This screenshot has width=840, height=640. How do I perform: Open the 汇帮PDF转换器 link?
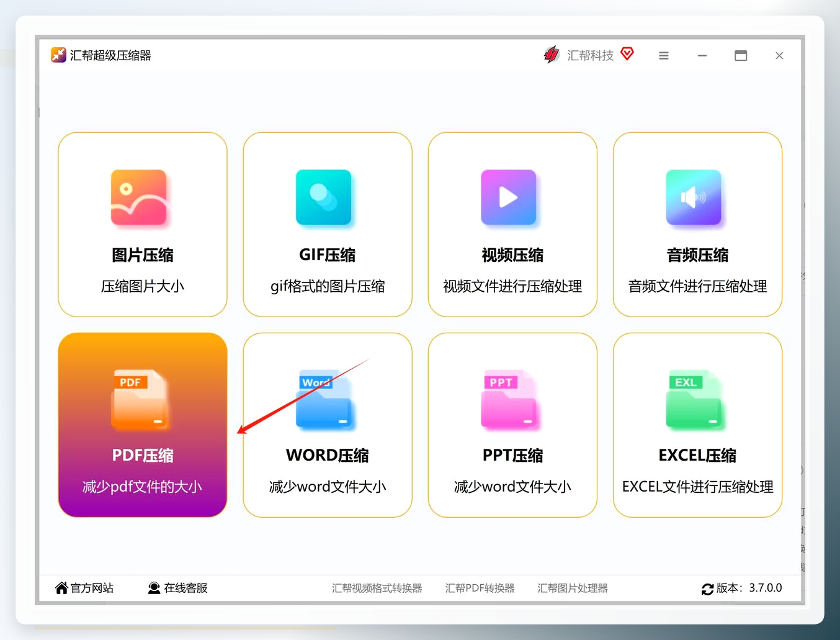[x=480, y=588]
